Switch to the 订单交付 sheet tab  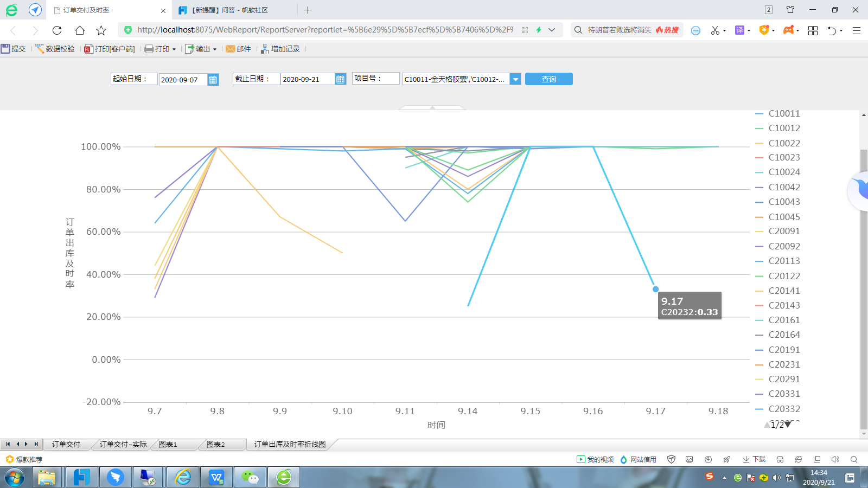[x=66, y=444]
